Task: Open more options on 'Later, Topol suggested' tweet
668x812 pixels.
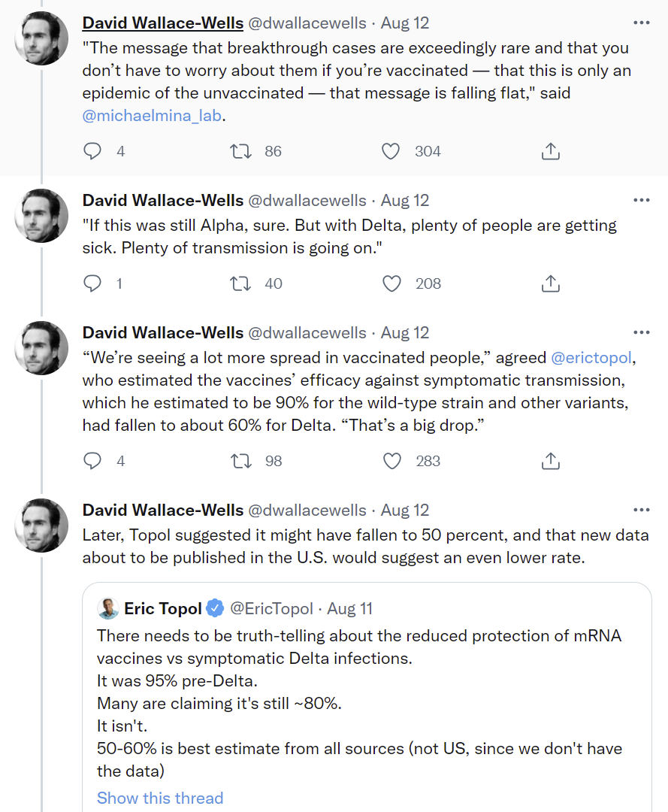Action: [x=641, y=511]
